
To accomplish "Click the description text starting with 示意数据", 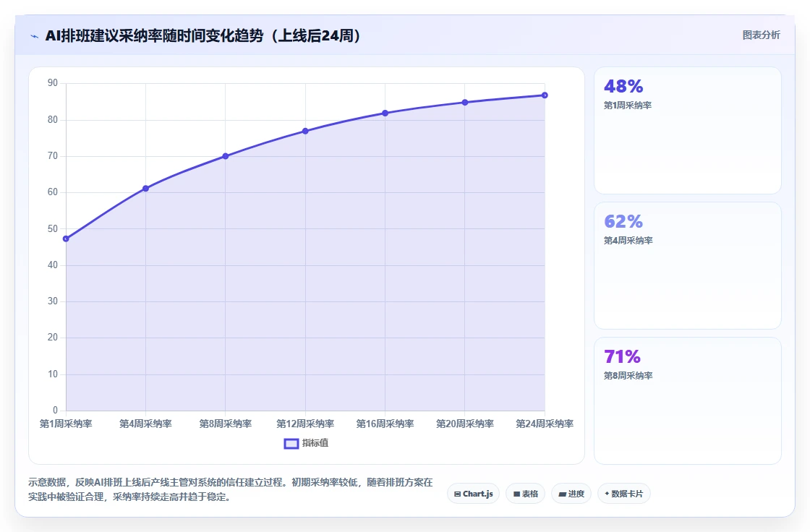I will [x=231, y=489].
